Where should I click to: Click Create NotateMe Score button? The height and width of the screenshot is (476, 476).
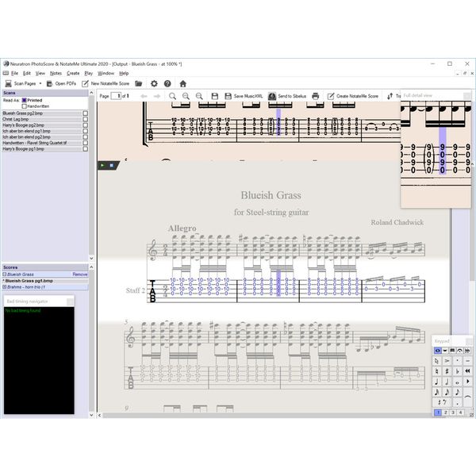pos(353,96)
